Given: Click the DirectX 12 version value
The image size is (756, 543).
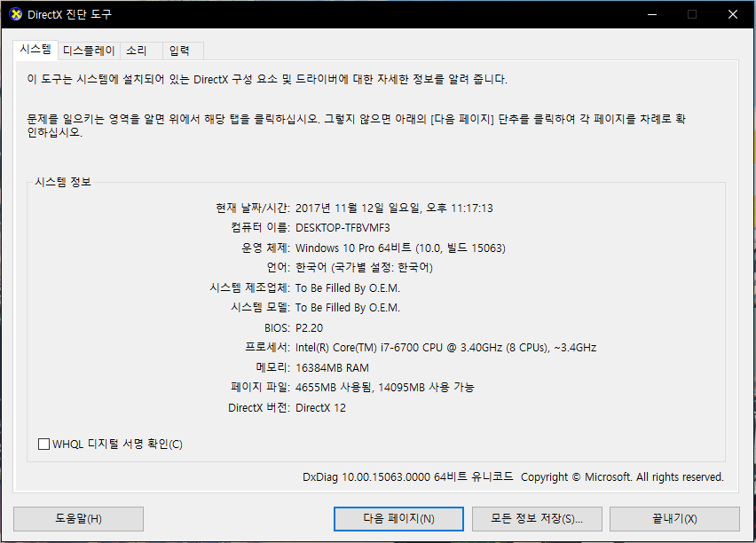Looking at the screenshot, I should point(320,407).
